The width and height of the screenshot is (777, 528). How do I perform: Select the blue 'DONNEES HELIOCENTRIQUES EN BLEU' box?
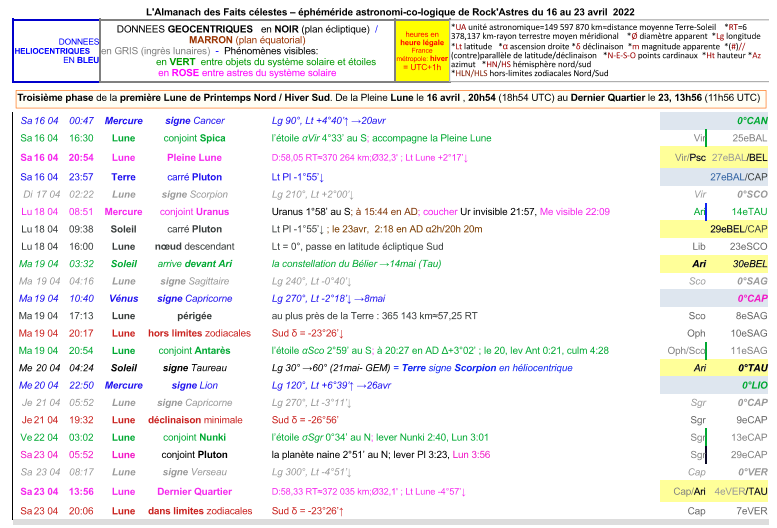pyautogui.click(x=57, y=51)
